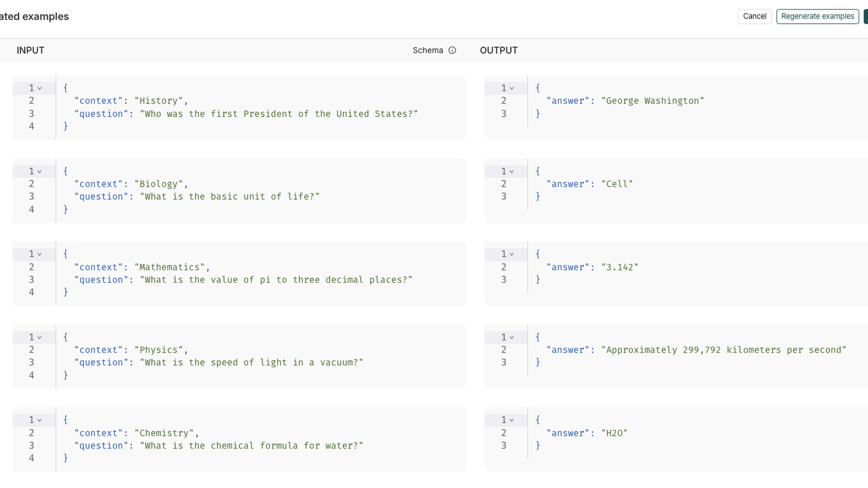The height and width of the screenshot is (488, 868).
Task: Fold the speed of light answer output block
Action: click(511, 337)
